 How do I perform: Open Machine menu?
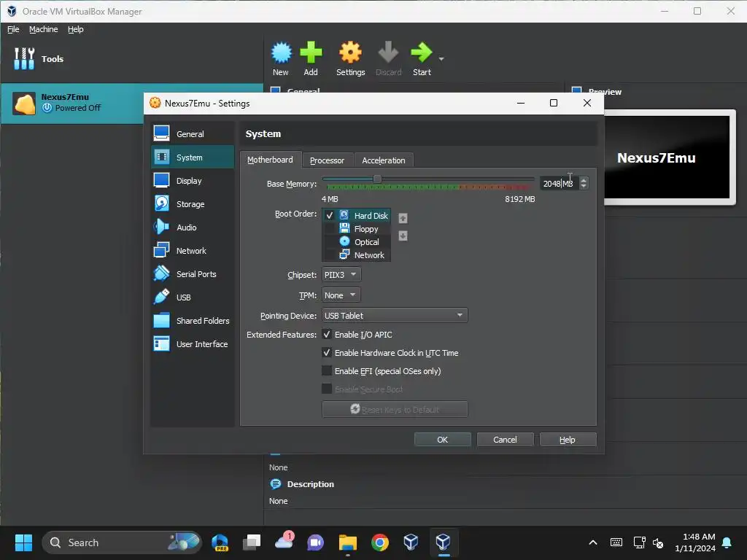point(43,29)
